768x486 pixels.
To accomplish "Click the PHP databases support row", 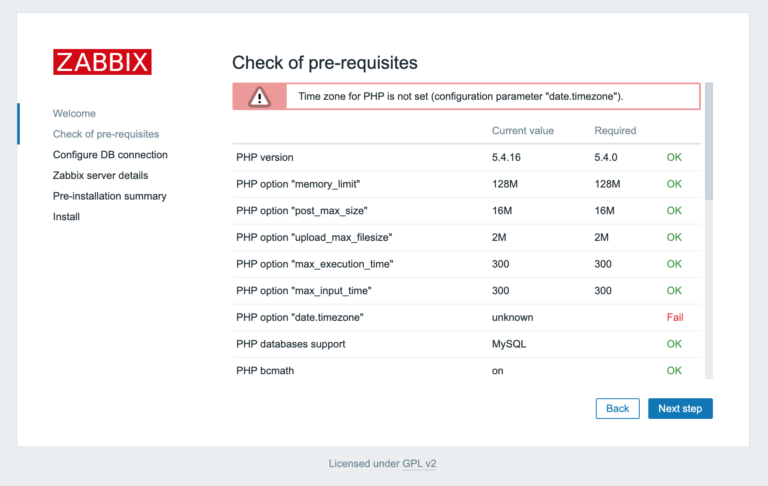I will click(x=290, y=344).
